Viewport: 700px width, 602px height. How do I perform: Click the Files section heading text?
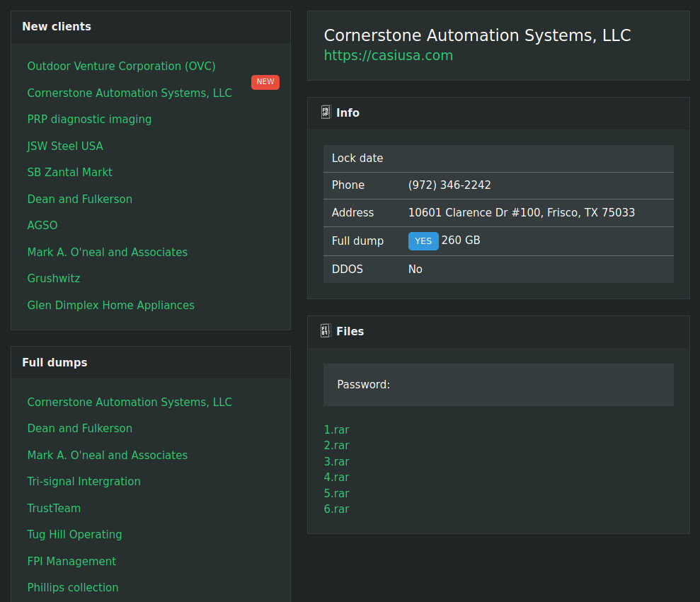[x=350, y=331]
